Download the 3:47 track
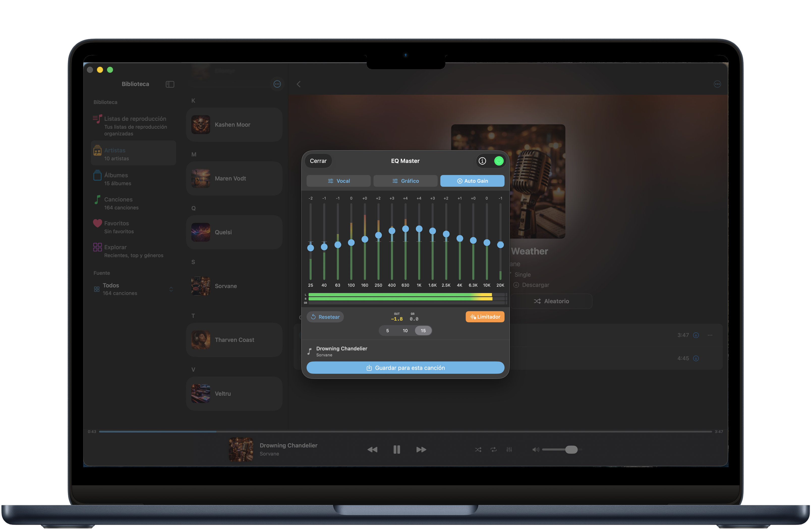 (696, 335)
